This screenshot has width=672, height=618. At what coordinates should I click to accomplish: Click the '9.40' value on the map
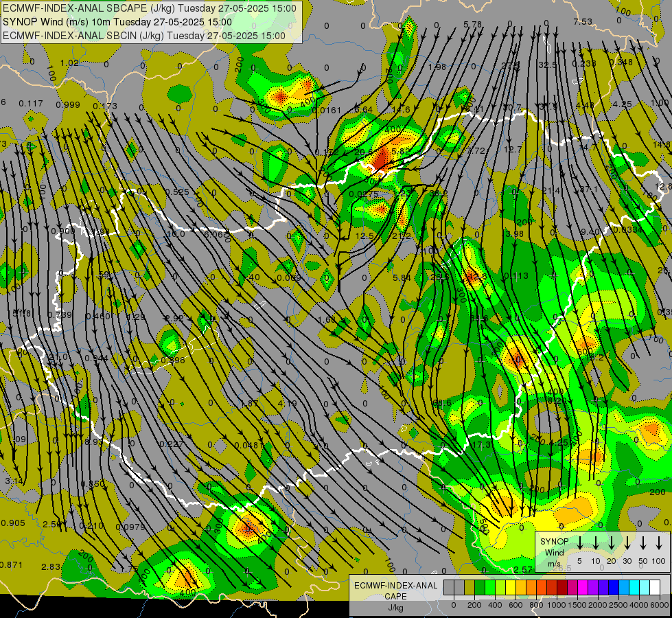(x=590, y=232)
